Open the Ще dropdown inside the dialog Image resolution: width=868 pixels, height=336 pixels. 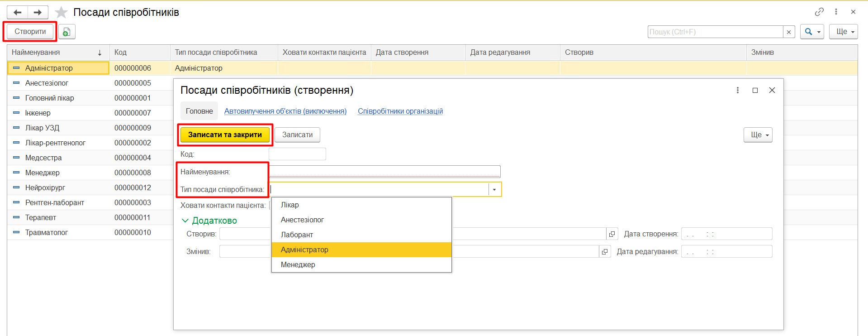758,135
